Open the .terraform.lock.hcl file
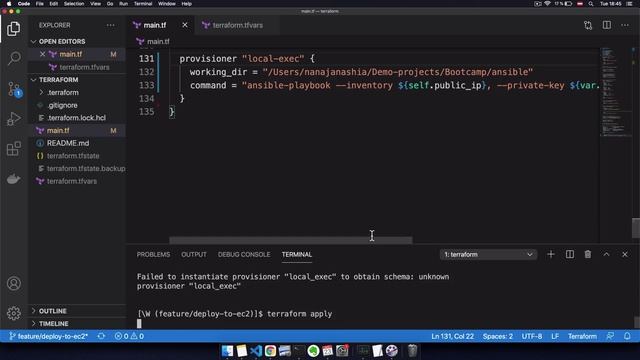 point(77,118)
